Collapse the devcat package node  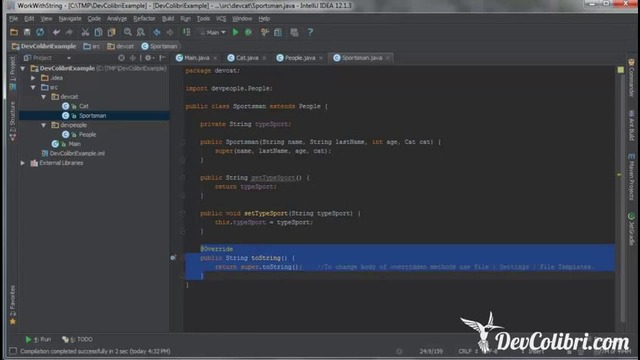point(44,97)
